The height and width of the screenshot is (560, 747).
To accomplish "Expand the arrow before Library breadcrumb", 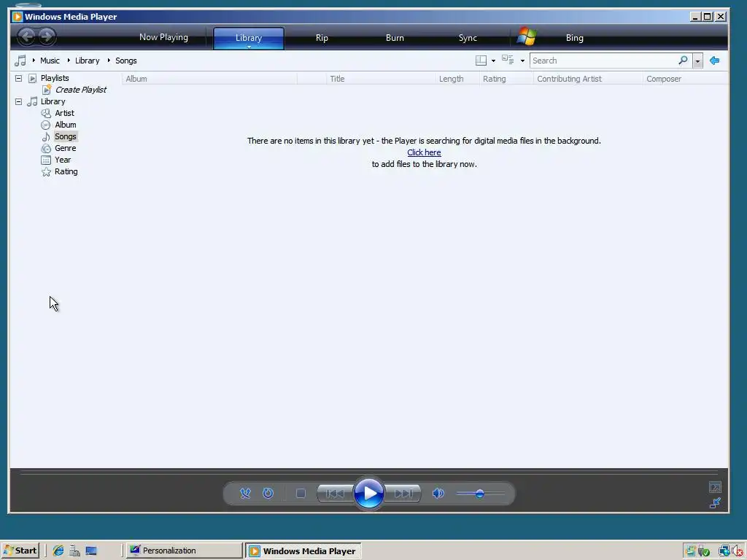I will point(69,61).
